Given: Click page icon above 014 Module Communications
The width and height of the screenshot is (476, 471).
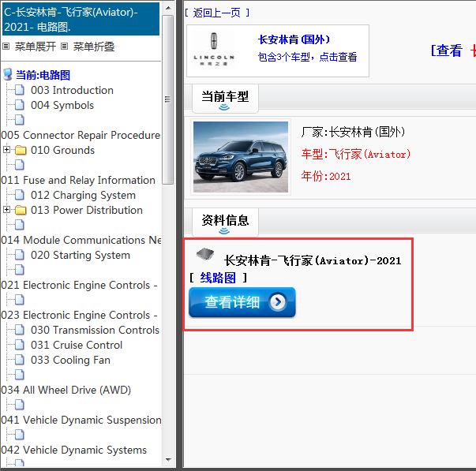Looking at the screenshot, I should click(20, 225).
